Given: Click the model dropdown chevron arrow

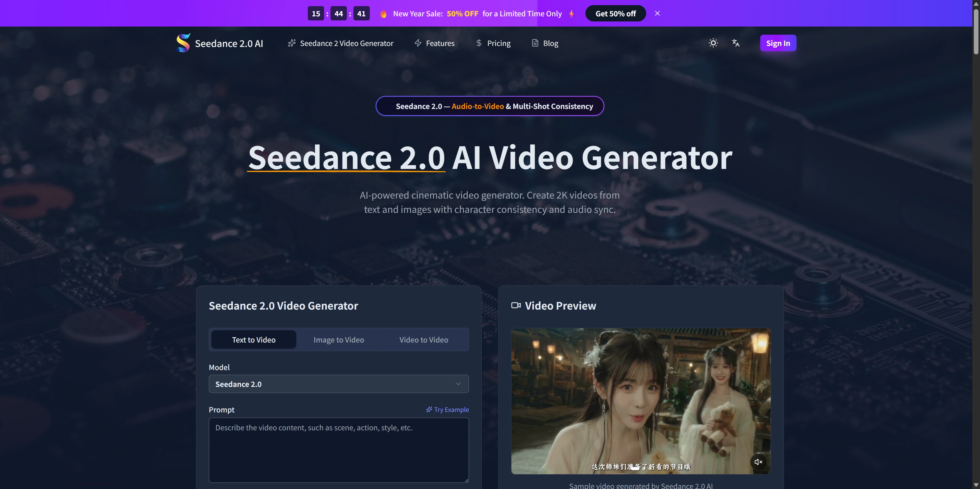Looking at the screenshot, I should click(458, 384).
